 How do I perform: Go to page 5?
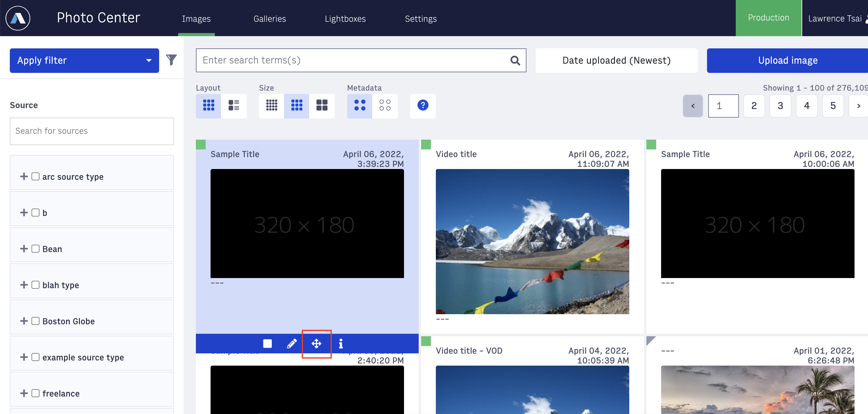coord(832,106)
